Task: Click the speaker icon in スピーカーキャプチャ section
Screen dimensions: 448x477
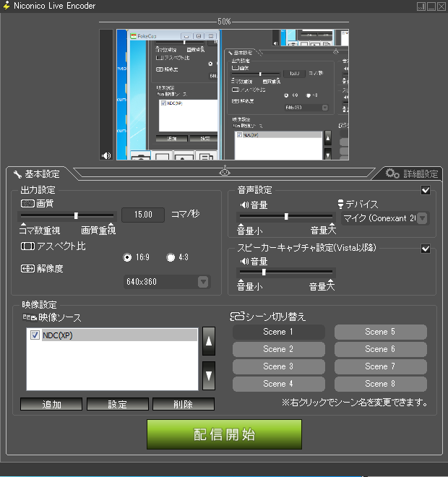Action: tap(244, 261)
